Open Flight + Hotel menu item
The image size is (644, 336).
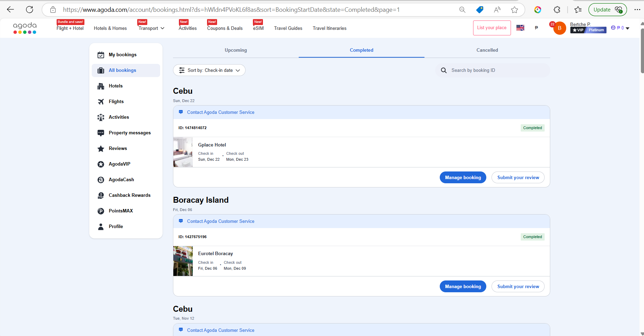coord(70,28)
